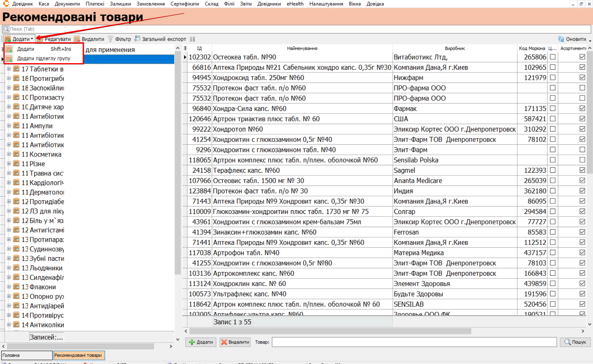Switch to the Головна tab
593x364 pixels.
[27, 355]
